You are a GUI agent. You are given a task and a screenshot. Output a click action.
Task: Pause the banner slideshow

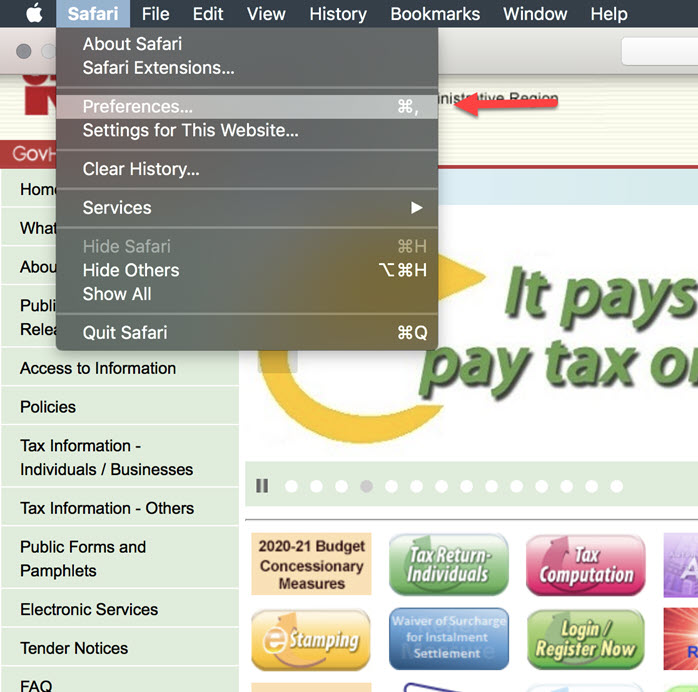click(x=262, y=486)
